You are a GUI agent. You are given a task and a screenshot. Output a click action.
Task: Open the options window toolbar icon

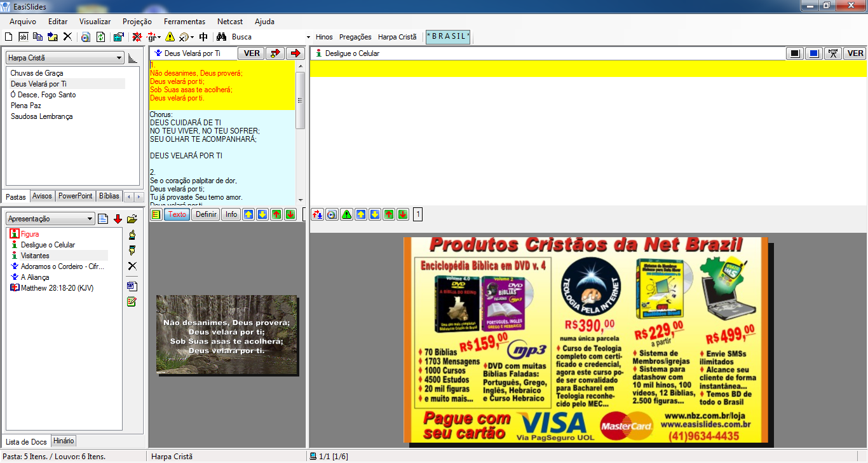coord(119,37)
